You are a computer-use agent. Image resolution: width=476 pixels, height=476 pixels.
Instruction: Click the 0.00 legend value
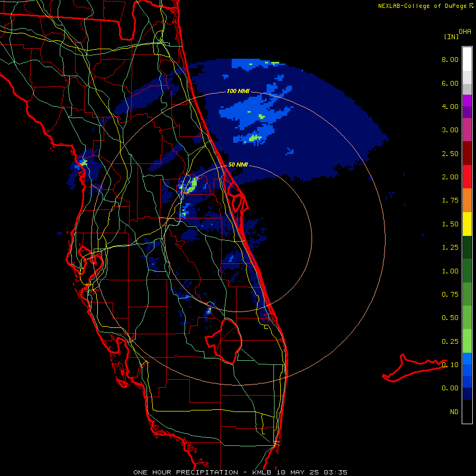[450, 388]
